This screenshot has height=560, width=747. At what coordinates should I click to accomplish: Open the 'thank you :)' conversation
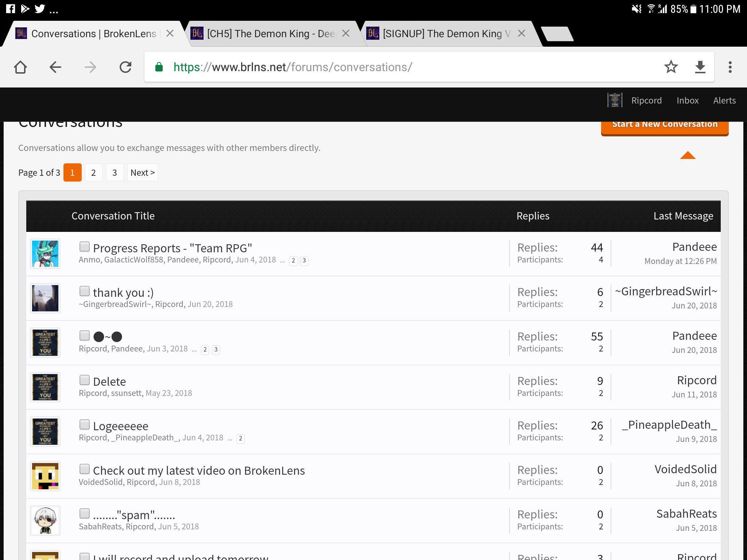coord(123,293)
